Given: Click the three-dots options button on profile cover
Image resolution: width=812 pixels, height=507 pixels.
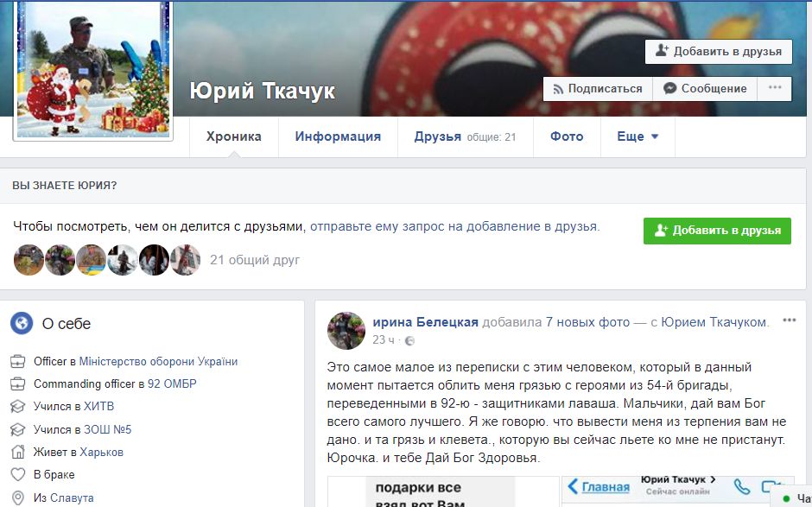Looking at the screenshot, I should pyautogui.click(x=774, y=88).
